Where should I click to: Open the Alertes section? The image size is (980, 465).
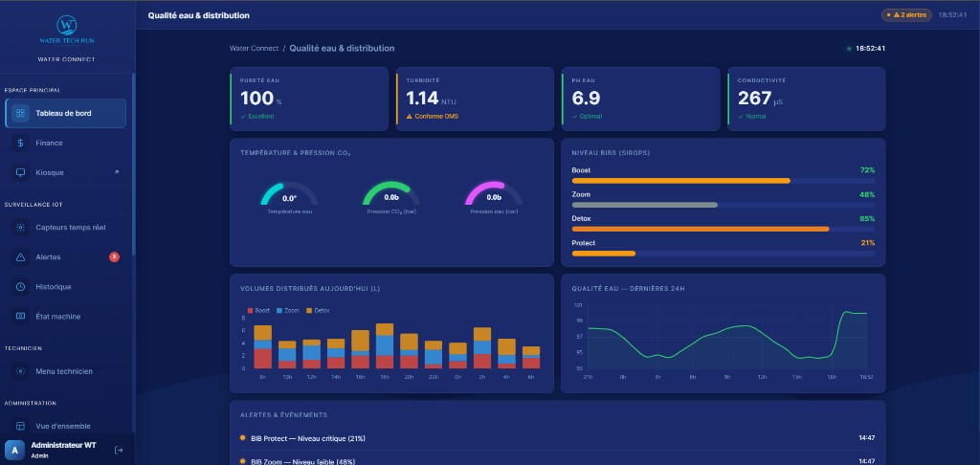pos(66,256)
